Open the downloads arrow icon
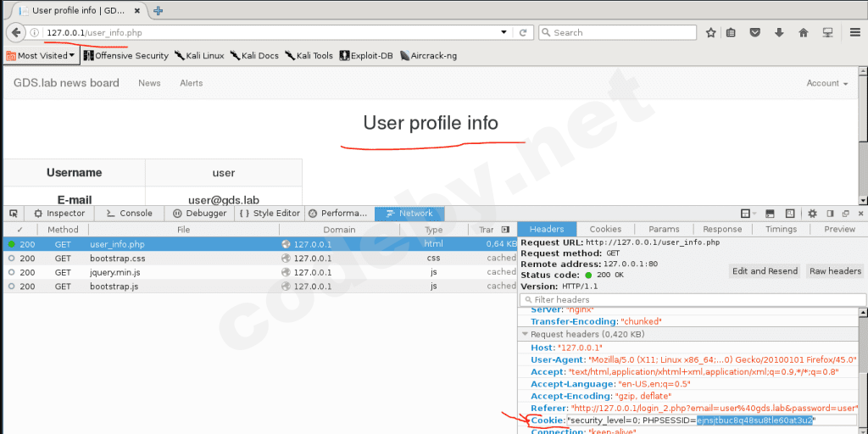The height and width of the screenshot is (434, 868). (x=780, y=33)
